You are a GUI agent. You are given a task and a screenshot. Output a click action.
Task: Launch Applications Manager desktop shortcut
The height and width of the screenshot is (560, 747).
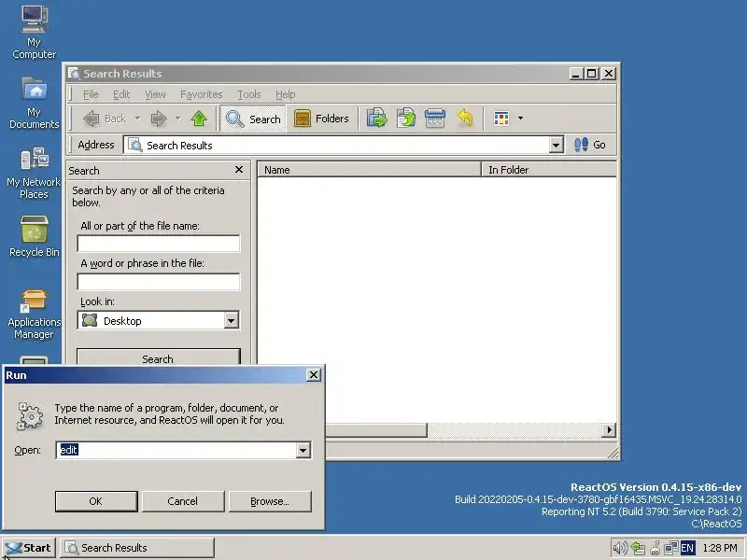tap(34, 315)
